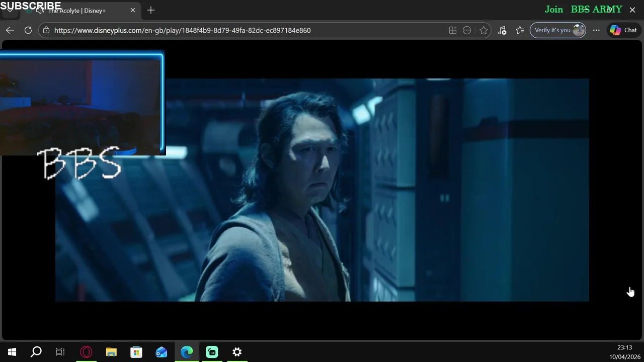
Task: View site information lock icon
Action: 46,30
